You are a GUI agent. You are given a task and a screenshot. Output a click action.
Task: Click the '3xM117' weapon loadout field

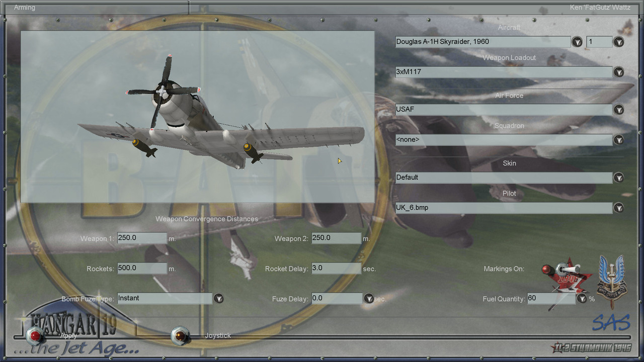(x=504, y=72)
